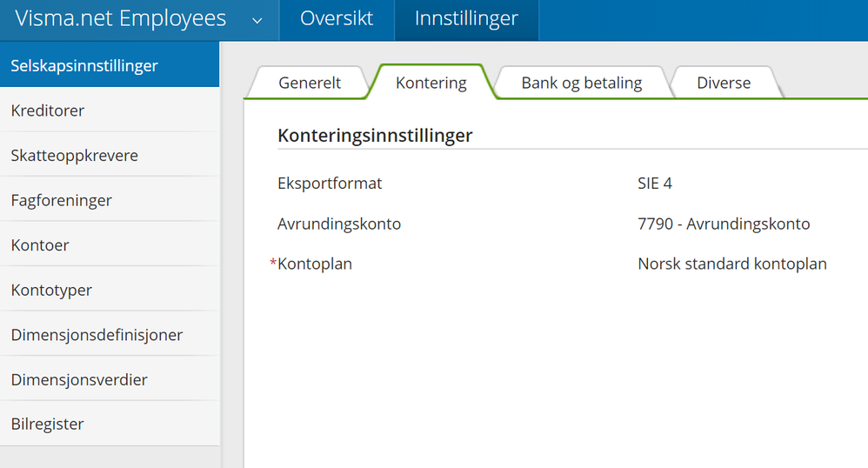
Task: Open the Innstillinger menu
Action: point(466,19)
